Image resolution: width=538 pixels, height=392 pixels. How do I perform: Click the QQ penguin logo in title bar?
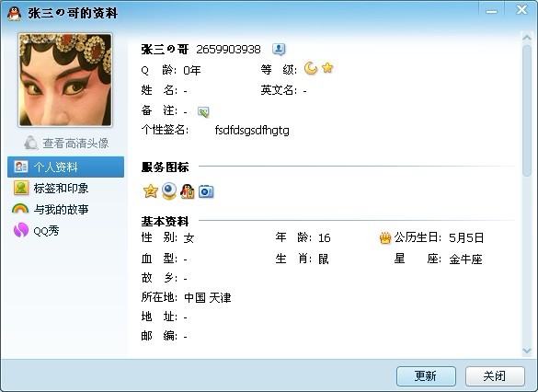14,14
